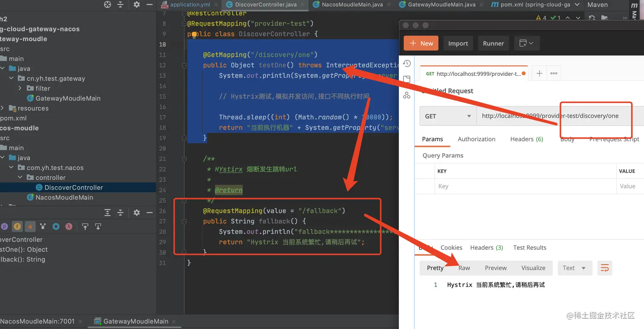Image resolution: width=644 pixels, height=329 pixels.
Task: Select the Visualize response view
Action: click(533, 268)
